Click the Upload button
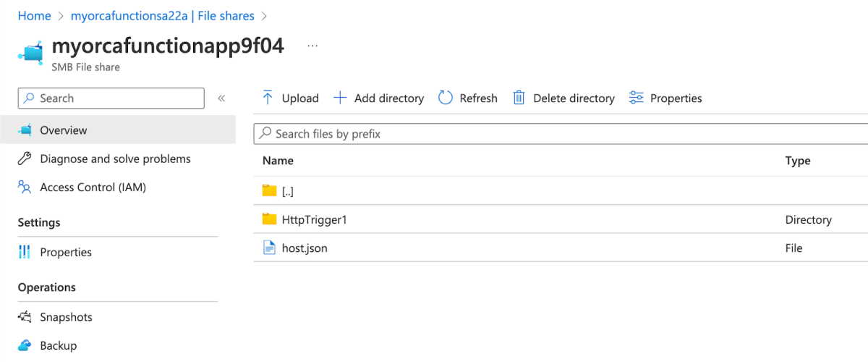The image size is (868, 362). 290,98
